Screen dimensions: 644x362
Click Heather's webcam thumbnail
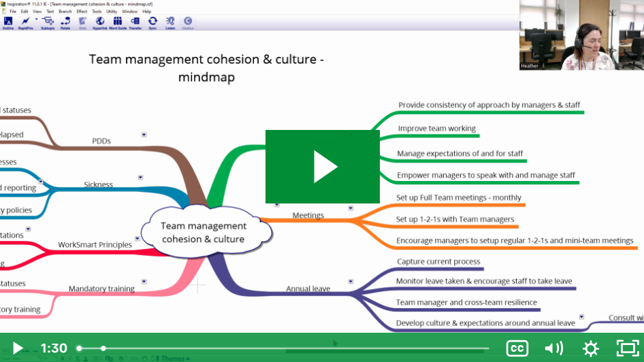[581, 35]
